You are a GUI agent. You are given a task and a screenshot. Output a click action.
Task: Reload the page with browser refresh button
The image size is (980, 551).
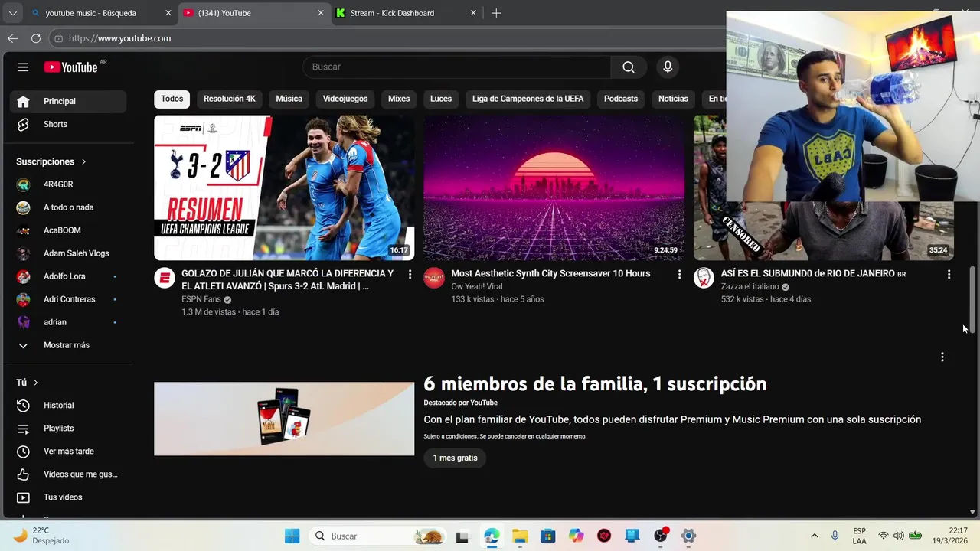(x=36, y=38)
